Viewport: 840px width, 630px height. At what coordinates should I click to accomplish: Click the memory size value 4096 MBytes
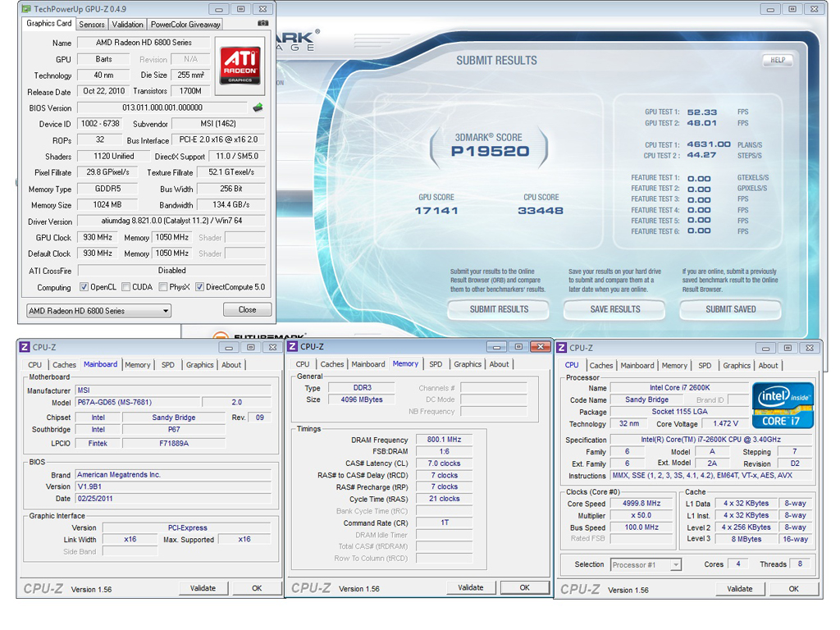(362, 399)
